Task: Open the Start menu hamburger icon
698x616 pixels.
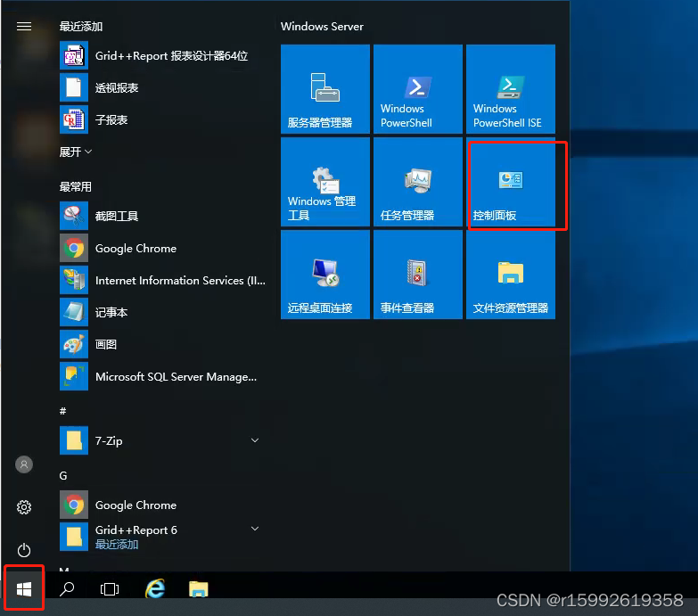Action: pos(24,27)
